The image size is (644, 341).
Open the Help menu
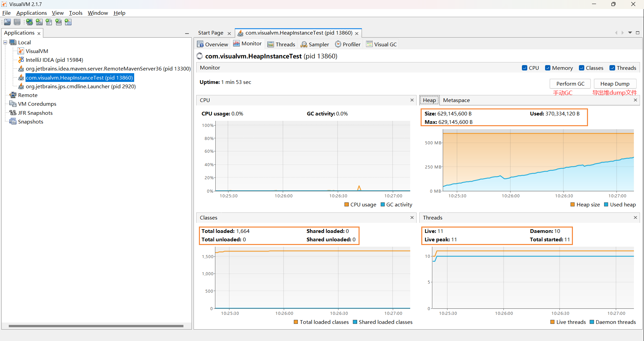tap(119, 13)
